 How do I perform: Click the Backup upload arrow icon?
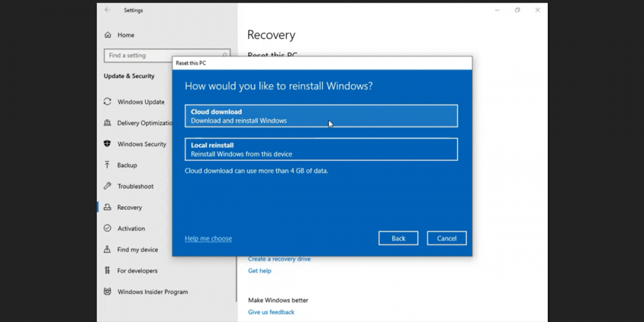[x=108, y=165]
